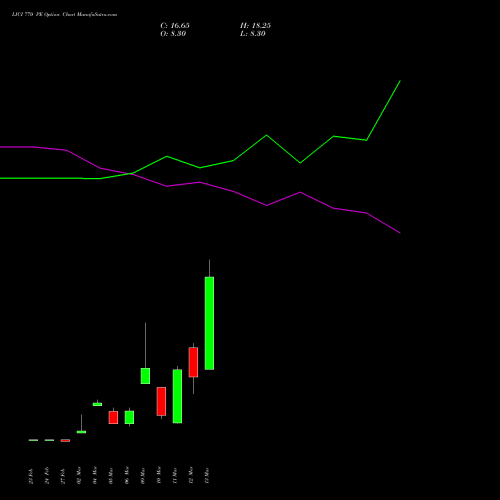
Task: Select the low value L: 8.30
Action: tap(253, 34)
